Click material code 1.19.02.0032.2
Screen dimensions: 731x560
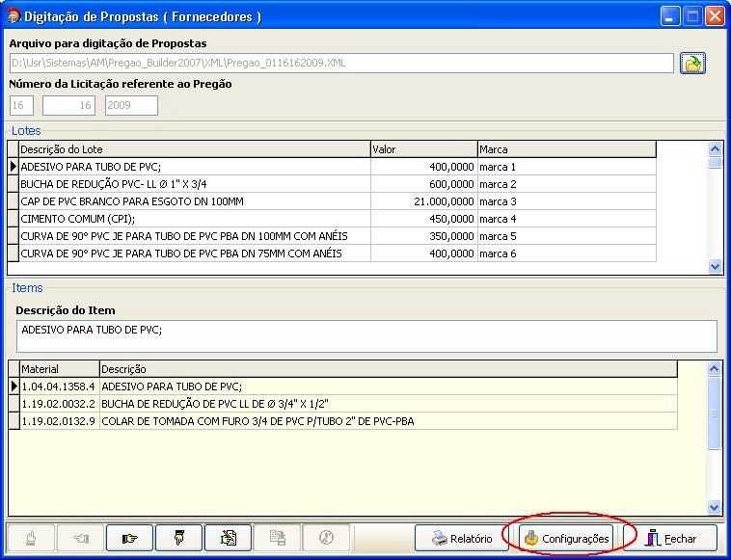pos(60,404)
